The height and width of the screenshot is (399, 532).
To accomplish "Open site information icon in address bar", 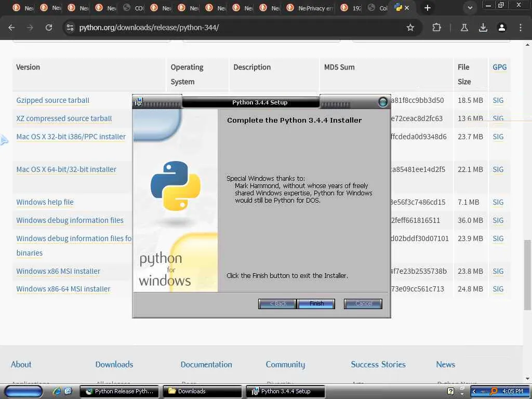I will pos(70,28).
